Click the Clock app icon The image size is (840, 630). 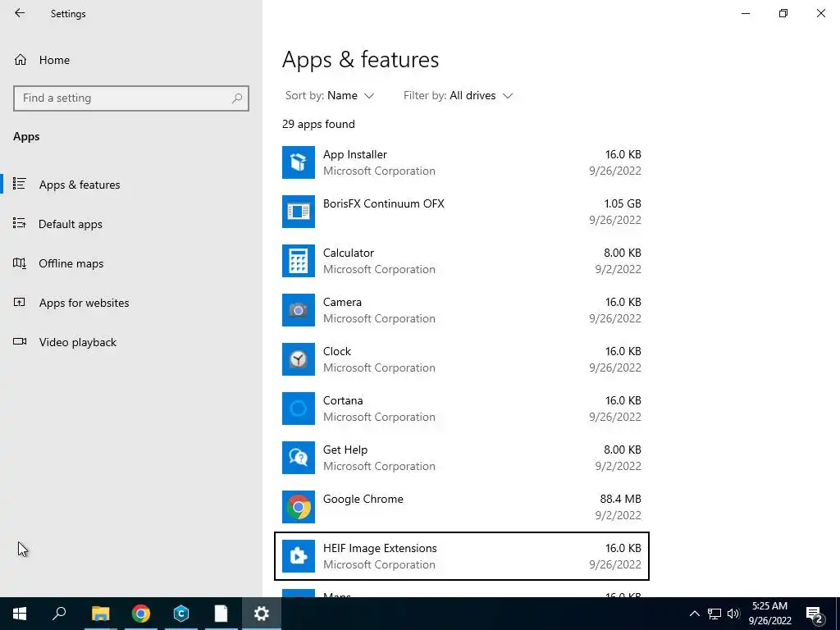click(x=299, y=359)
